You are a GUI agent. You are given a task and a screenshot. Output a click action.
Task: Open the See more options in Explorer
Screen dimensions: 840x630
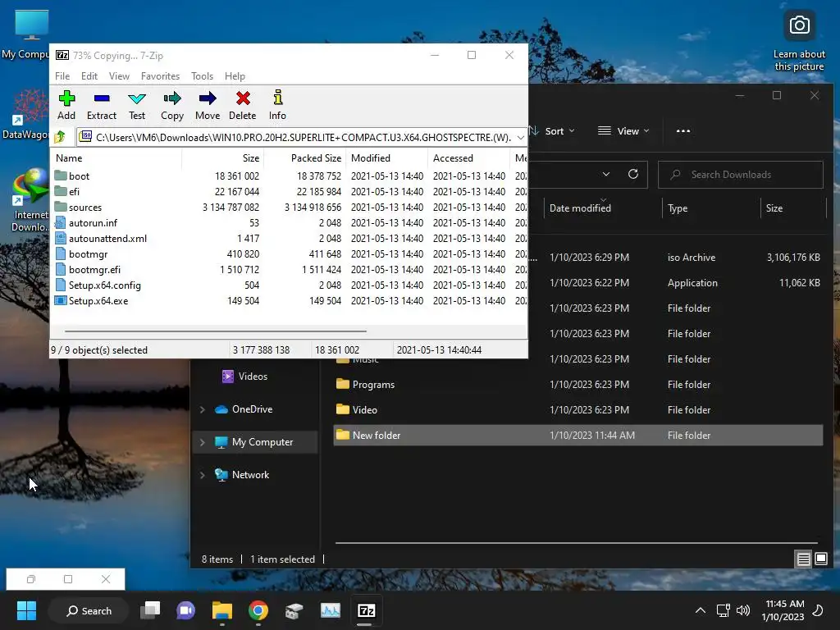(683, 131)
